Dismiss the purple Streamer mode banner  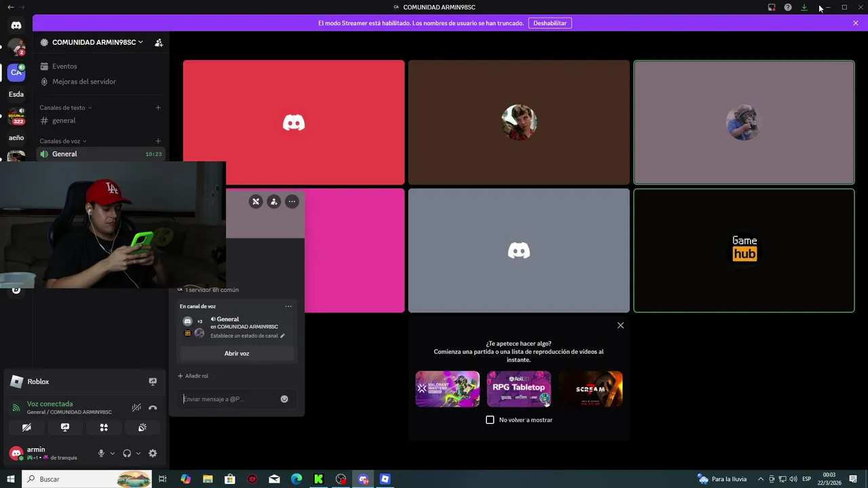click(x=856, y=23)
